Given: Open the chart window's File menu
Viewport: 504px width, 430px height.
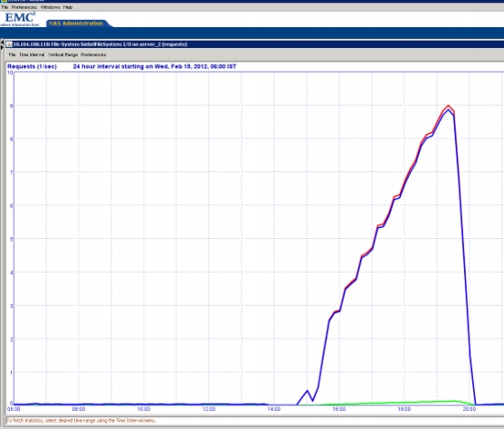Looking at the screenshot, I should click(12, 54).
